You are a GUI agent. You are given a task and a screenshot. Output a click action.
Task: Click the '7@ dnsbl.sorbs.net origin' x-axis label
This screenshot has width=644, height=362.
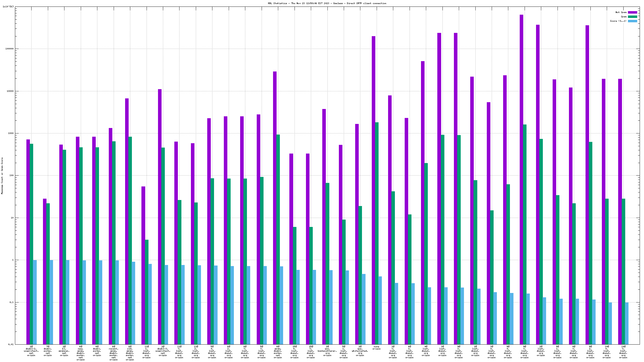pyautogui.click(x=48, y=351)
